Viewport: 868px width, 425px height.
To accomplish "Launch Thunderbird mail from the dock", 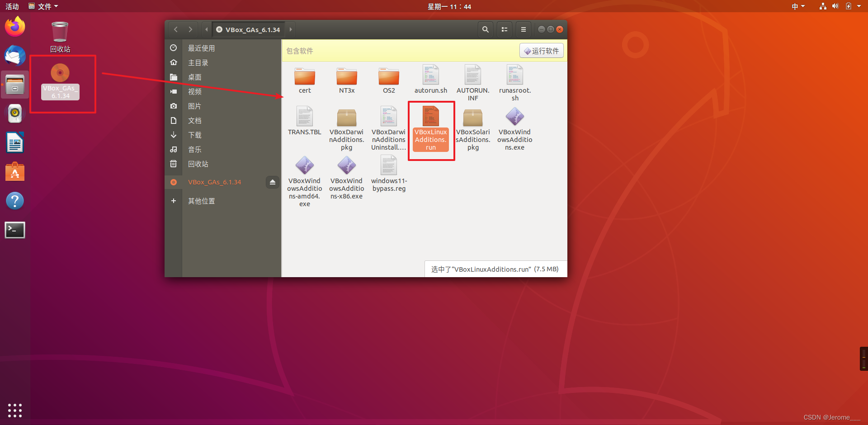I will coord(15,56).
